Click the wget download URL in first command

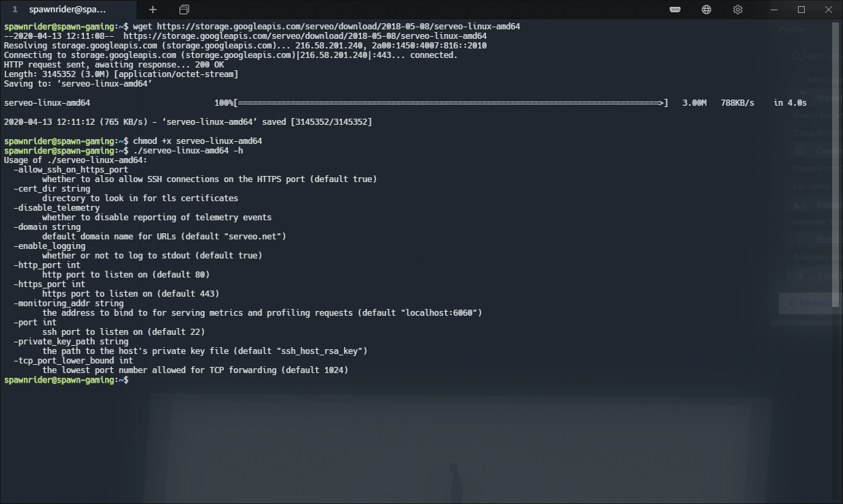pos(338,27)
